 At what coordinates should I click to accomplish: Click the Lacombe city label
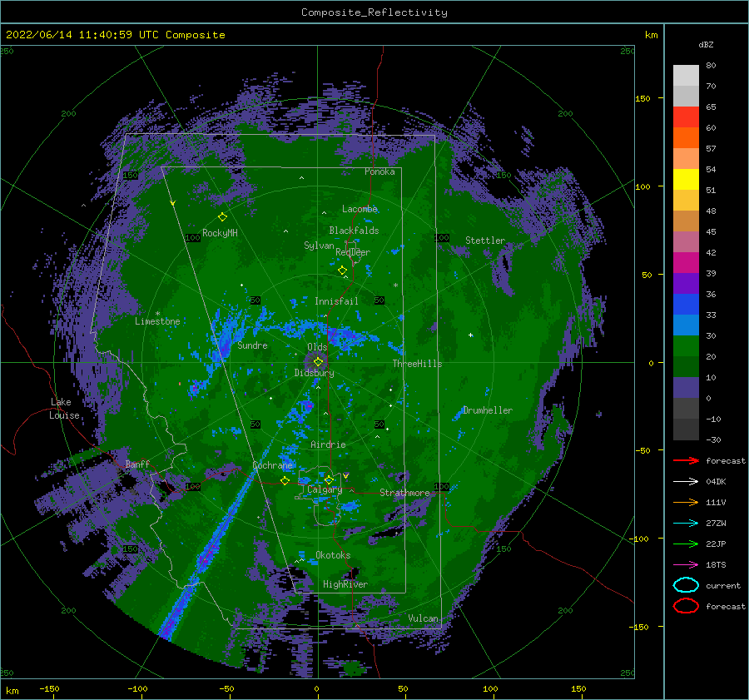tap(360, 209)
